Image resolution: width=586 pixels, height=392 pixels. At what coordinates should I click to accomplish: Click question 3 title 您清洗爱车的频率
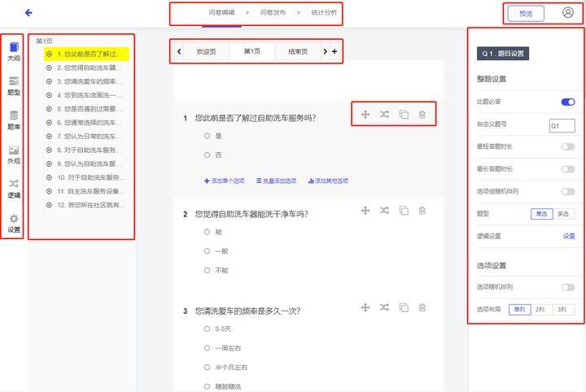click(x=247, y=311)
